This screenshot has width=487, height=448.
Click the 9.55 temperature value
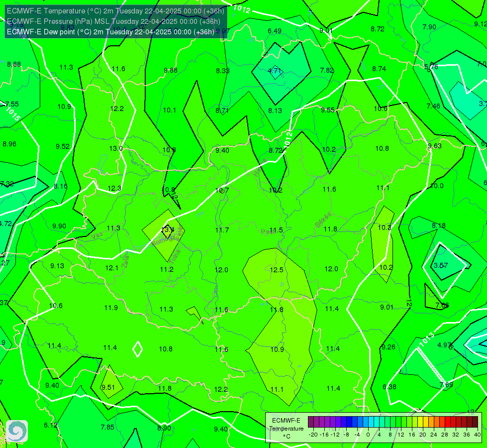tap(328, 110)
